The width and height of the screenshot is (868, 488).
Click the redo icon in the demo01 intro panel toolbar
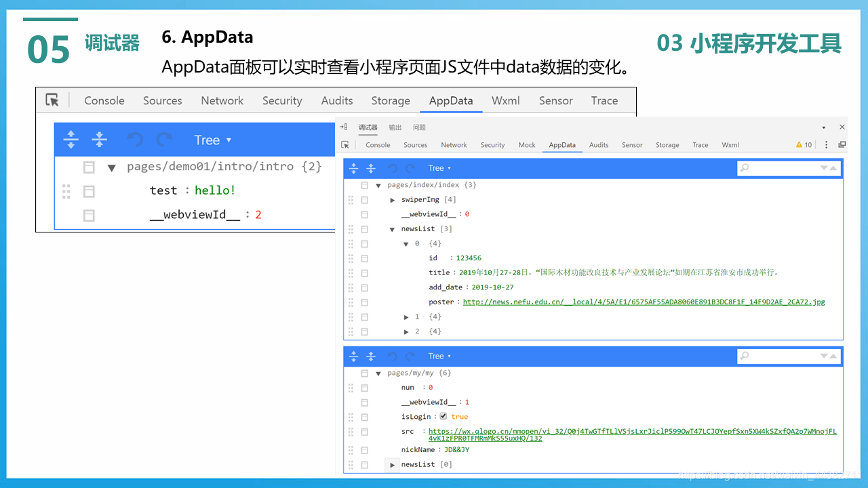point(163,140)
